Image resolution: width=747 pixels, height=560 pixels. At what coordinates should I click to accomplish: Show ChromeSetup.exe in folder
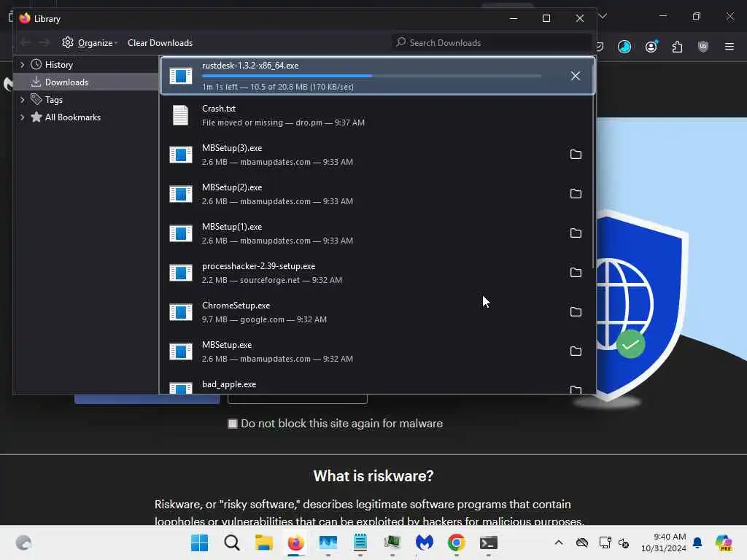click(576, 312)
